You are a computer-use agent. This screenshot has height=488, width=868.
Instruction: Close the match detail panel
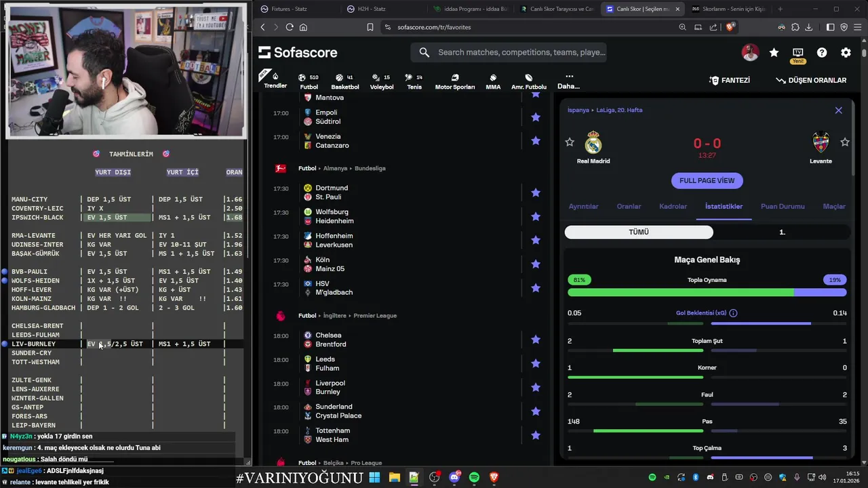click(839, 110)
